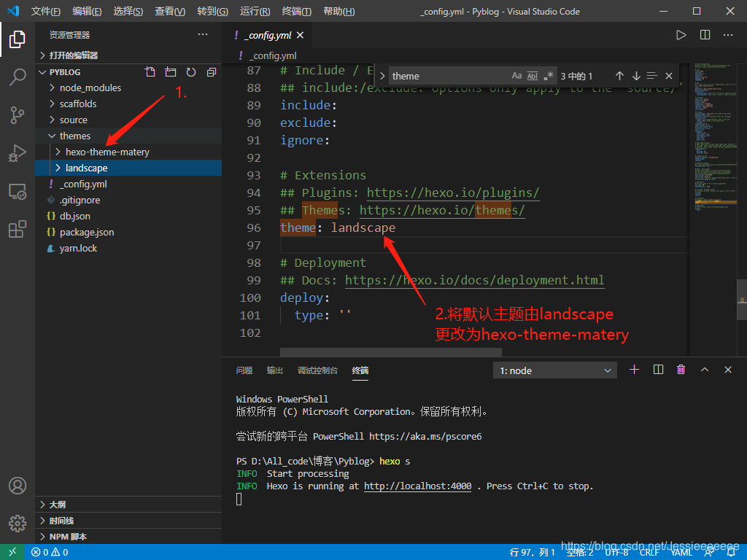This screenshot has width=747, height=560.
Task: Open package.json in the file tree
Action: [128, 232]
